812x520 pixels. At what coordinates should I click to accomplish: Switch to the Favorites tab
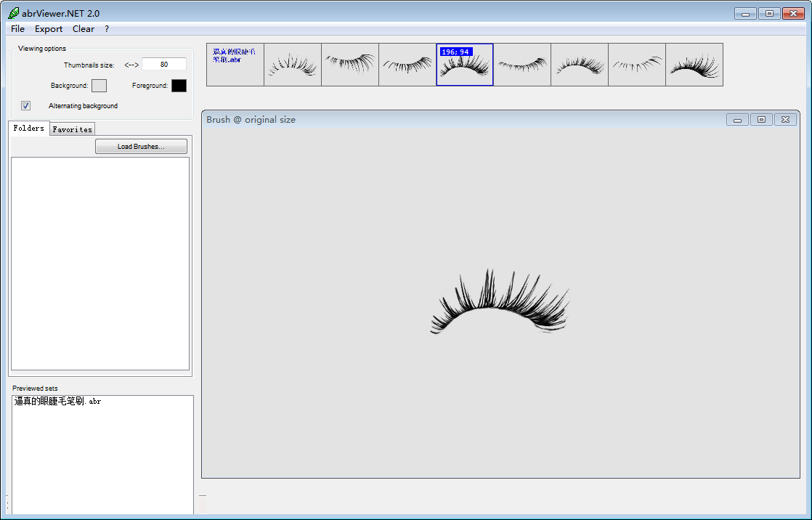point(73,129)
